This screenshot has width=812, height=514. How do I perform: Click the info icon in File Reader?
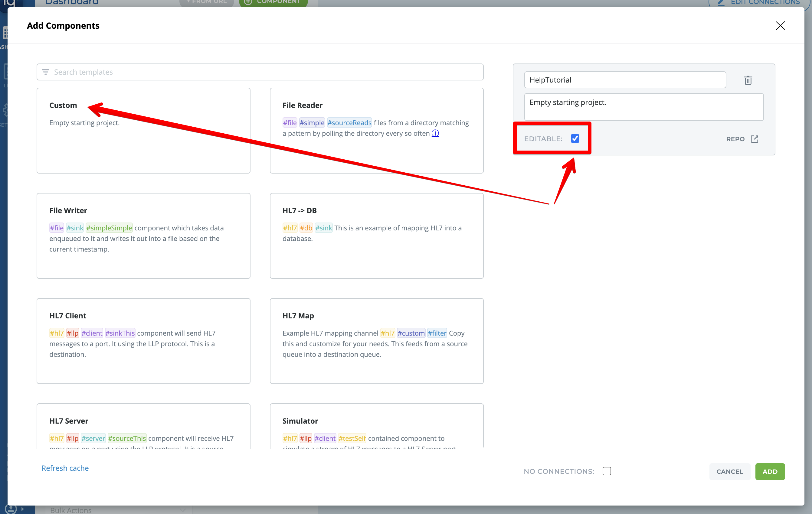click(435, 133)
